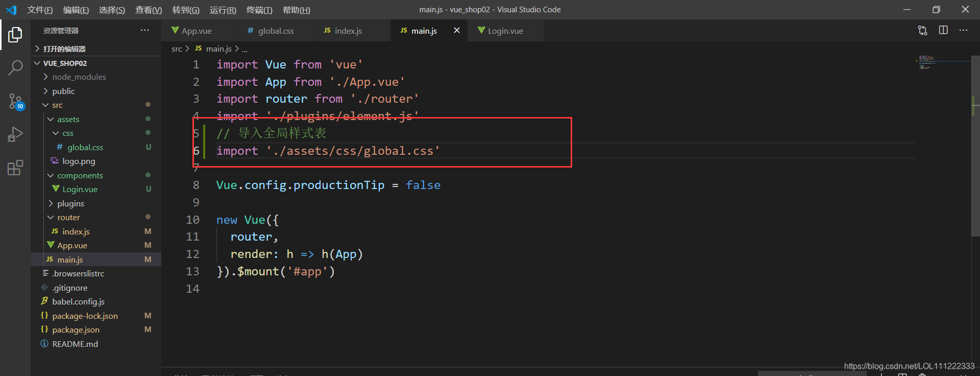
Task: Open .gitignore file
Action: (96, 288)
